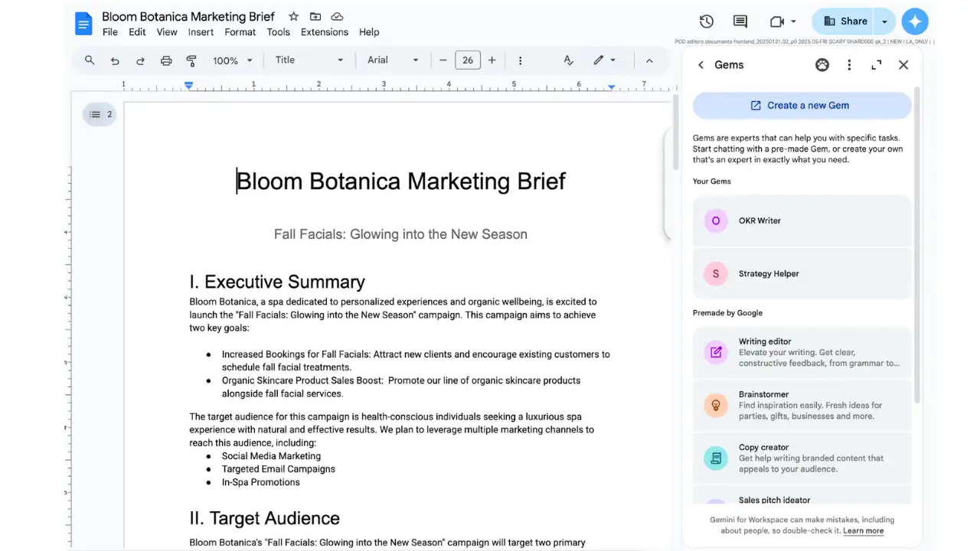Decrease font size with minus button
Viewport: 980px width, 551px height.
point(443,60)
